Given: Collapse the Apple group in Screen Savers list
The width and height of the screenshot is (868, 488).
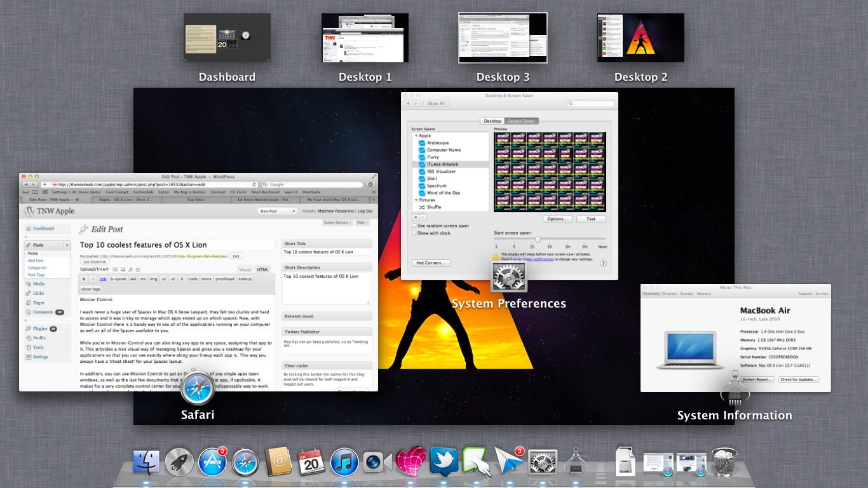Looking at the screenshot, I should point(416,136).
